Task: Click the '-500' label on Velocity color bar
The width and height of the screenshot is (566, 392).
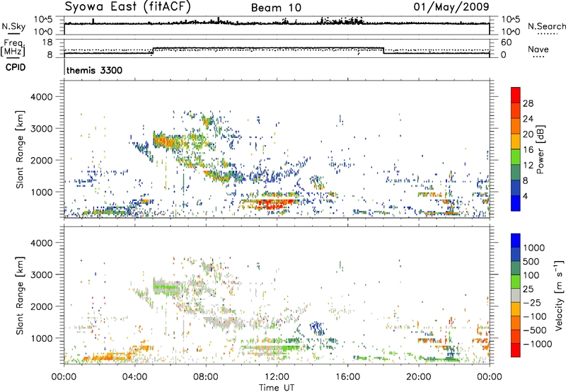Action: 534,330
